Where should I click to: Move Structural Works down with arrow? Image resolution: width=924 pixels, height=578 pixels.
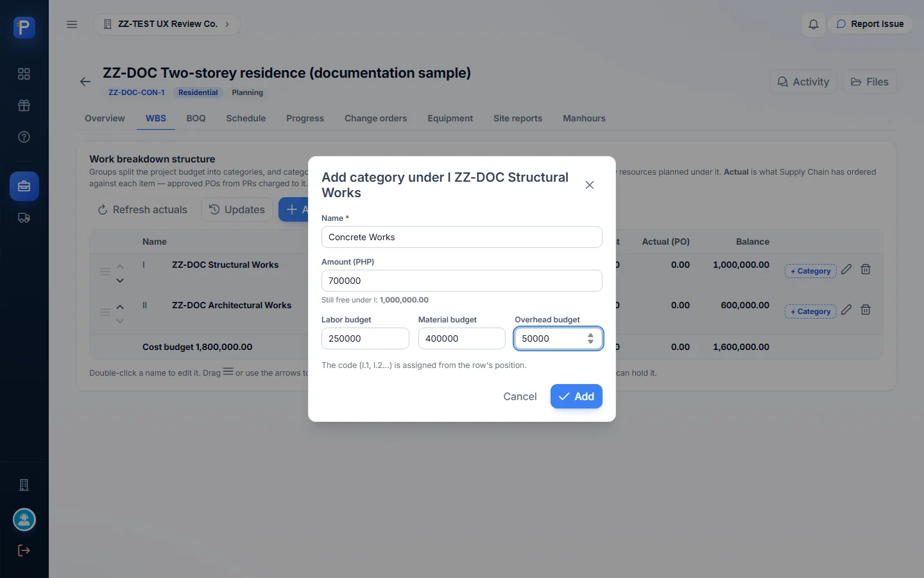(120, 281)
